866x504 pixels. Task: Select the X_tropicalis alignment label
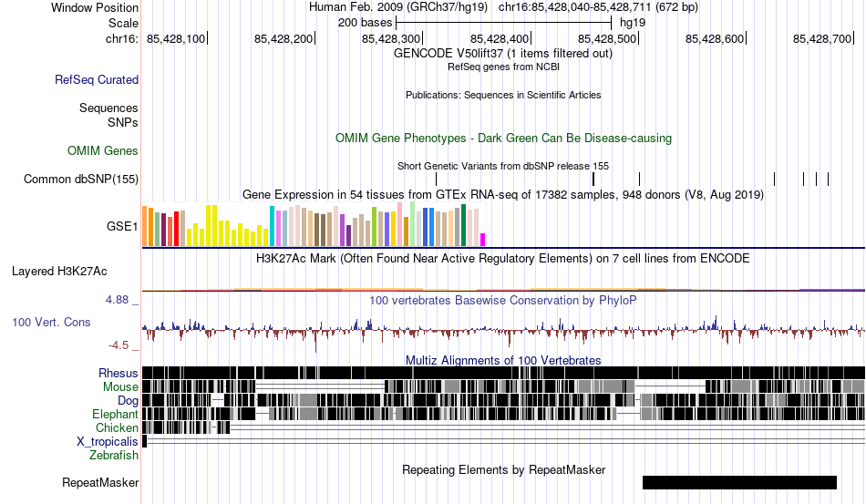108,442
